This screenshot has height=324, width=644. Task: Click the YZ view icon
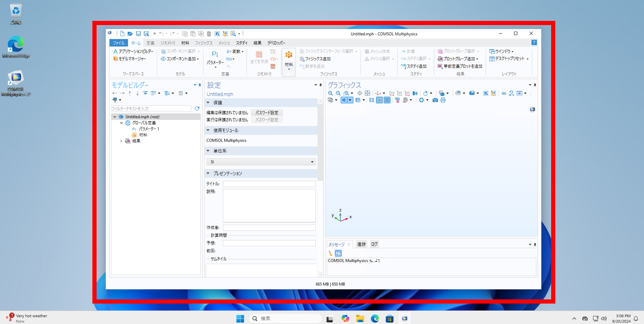[400, 93]
